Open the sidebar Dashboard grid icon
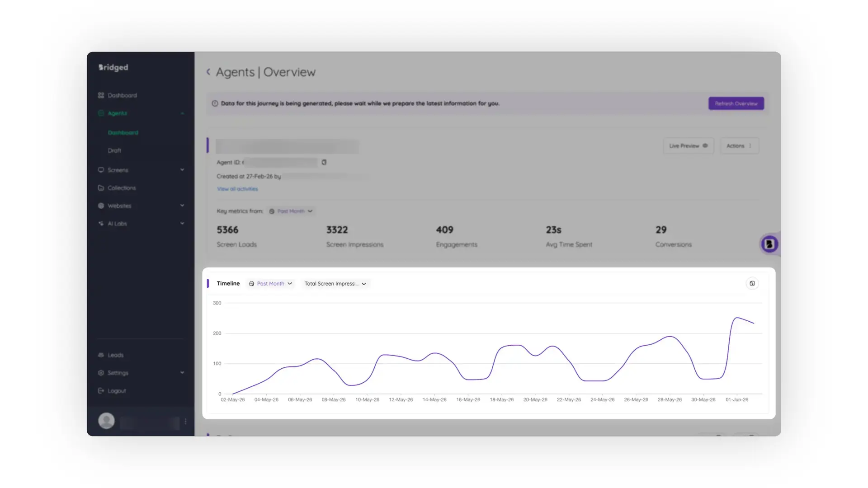The image size is (868, 488). [101, 95]
